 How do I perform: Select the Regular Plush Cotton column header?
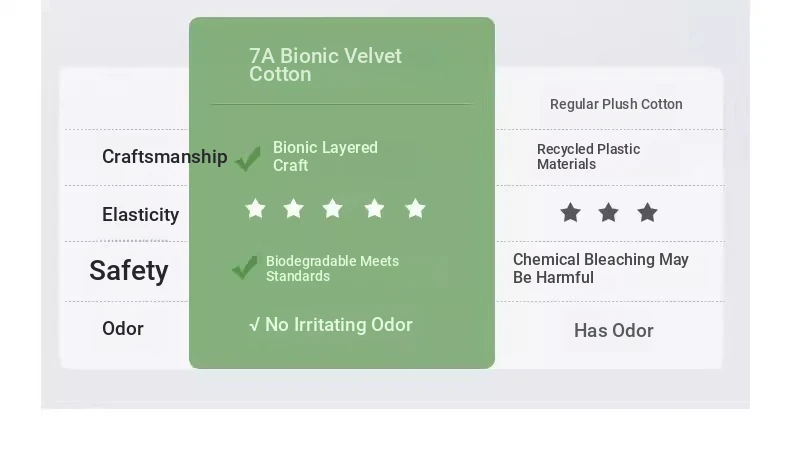click(616, 104)
